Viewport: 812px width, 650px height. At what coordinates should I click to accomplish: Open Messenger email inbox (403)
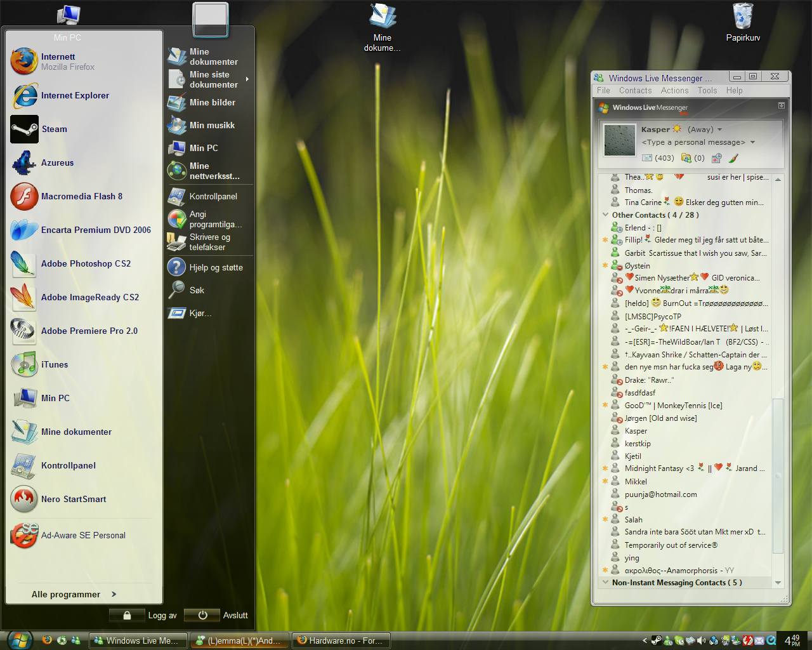[658, 158]
